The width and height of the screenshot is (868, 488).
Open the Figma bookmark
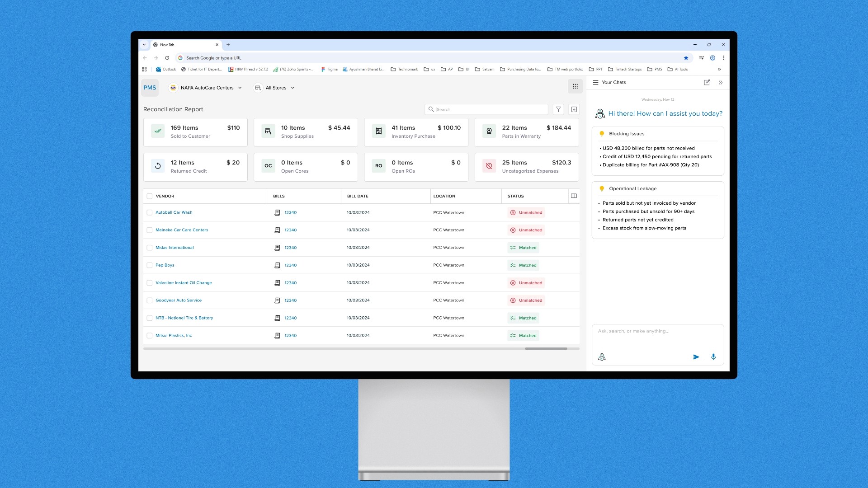[x=329, y=69]
